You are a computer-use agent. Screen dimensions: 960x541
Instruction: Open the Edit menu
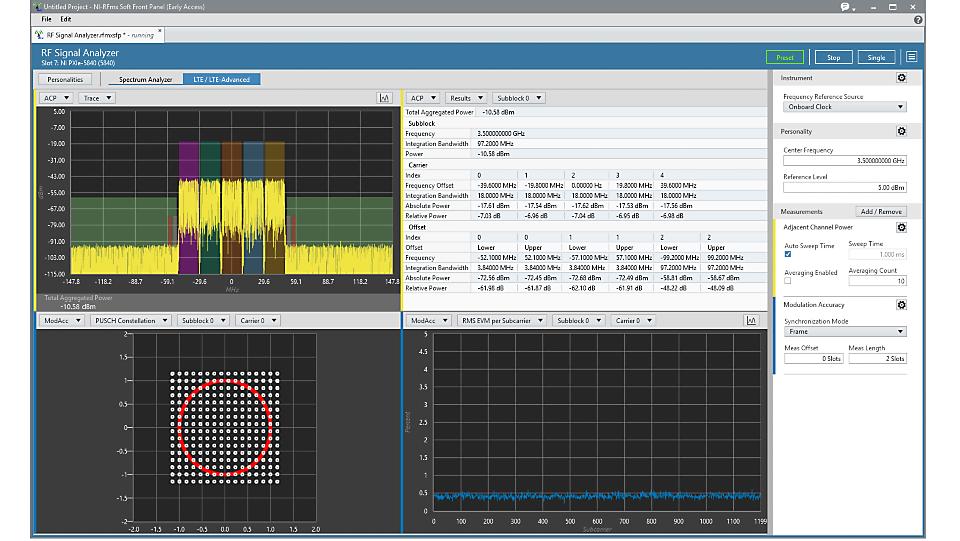[x=66, y=19]
